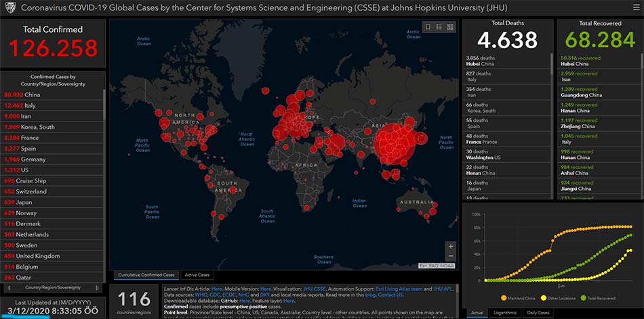The height and width of the screenshot is (319, 644).
Task: Select the '503 Netherlands' row
Action: [x=52, y=234]
